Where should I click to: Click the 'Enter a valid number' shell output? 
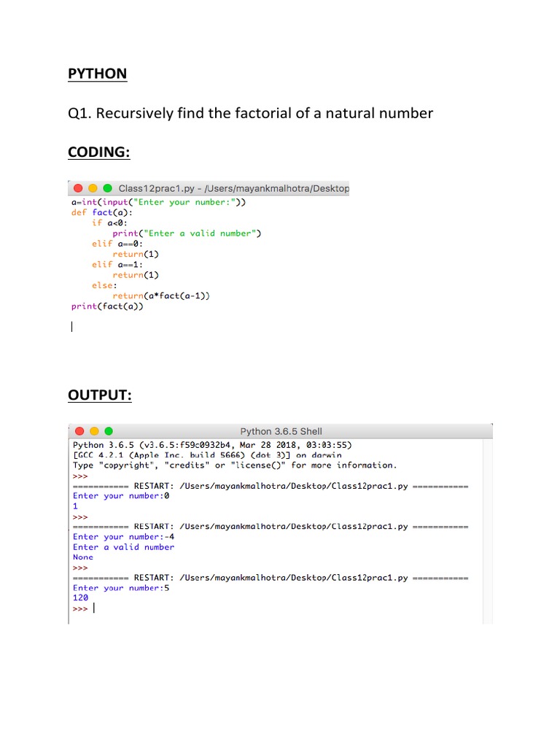[x=123, y=547]
